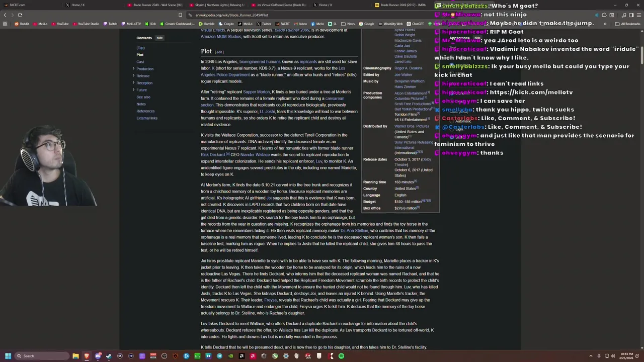Open the YouTube Studio bookmark
The image size is (644, 362).
(86, 24)
